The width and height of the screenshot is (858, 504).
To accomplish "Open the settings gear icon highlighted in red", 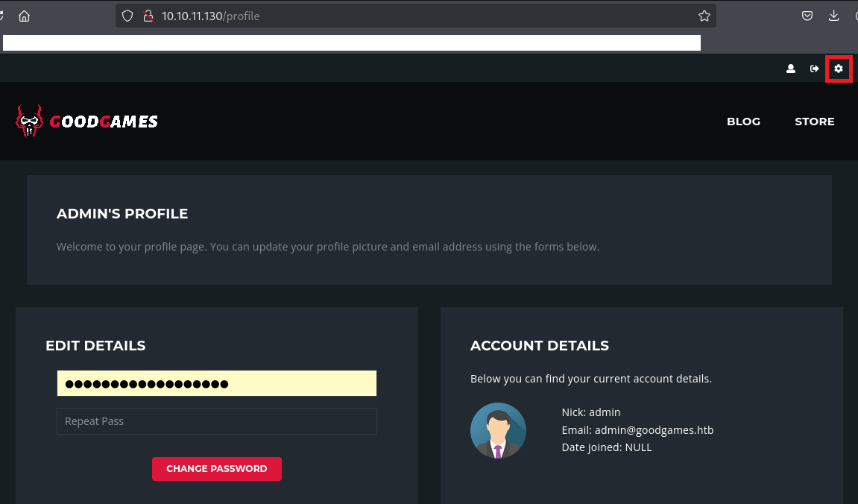I will (839, 69).
